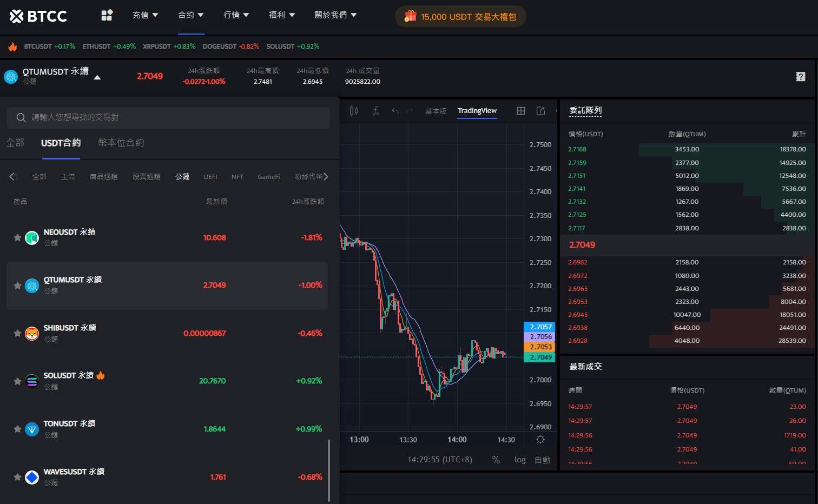Click the BTCC logo
Viewport: 818px width, 504px height.
(x=38, y=16)
